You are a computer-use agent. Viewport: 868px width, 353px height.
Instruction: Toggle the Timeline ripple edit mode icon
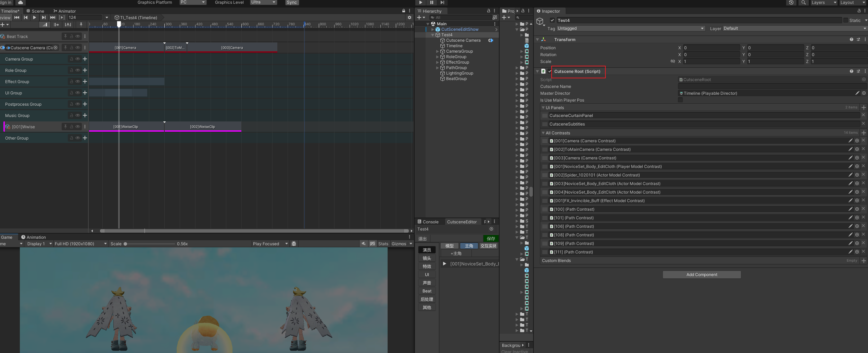(56, 25)
